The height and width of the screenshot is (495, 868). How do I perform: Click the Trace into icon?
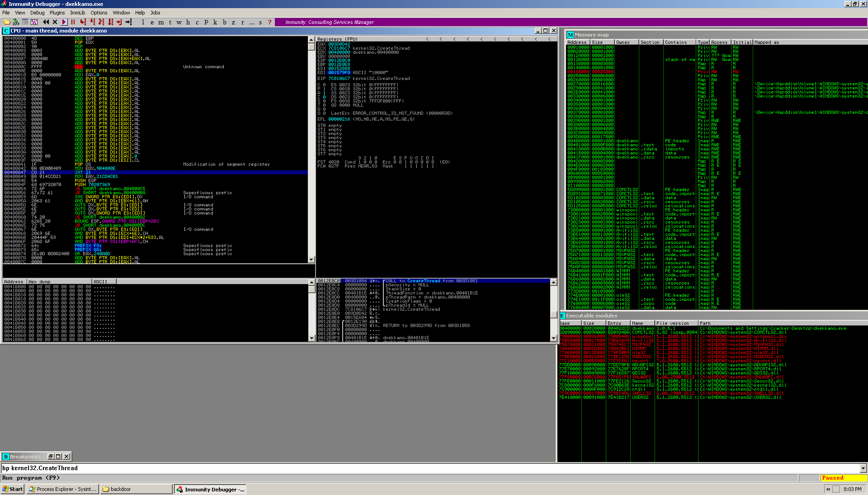pyautogui.click(x=101, y=22)
